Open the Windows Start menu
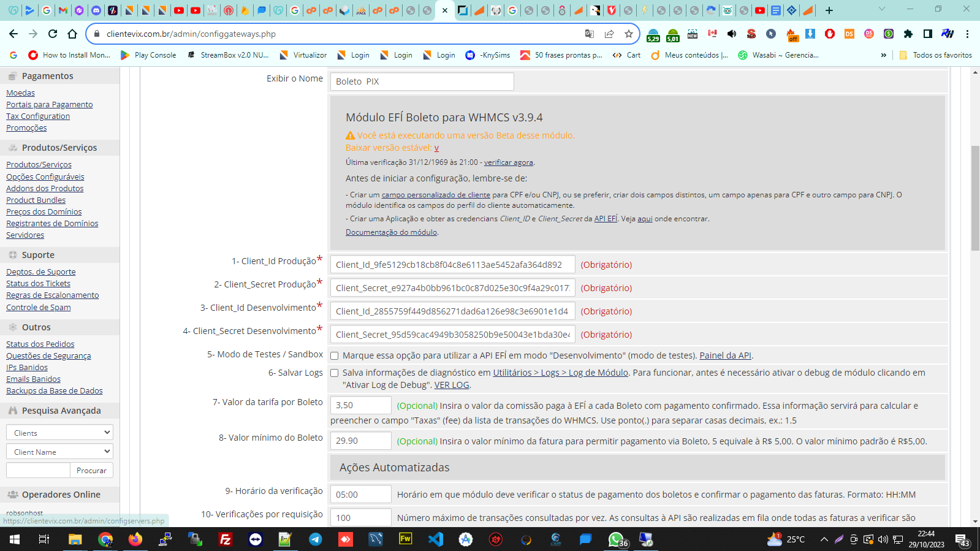The height and width of the screenshot is (551, 980). click(15, 539)
